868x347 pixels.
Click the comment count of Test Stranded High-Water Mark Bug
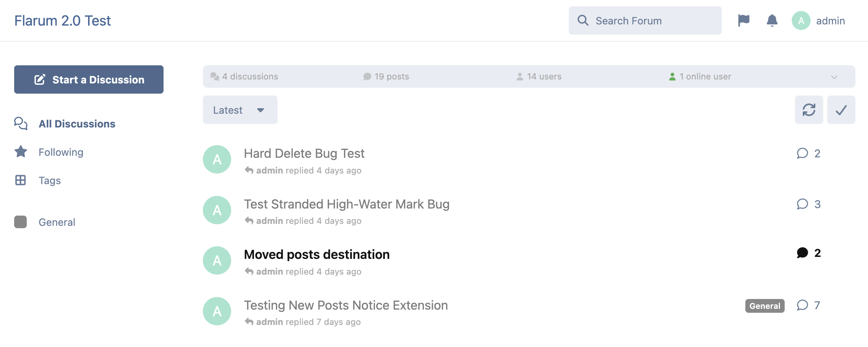click(x=809, y=204)
